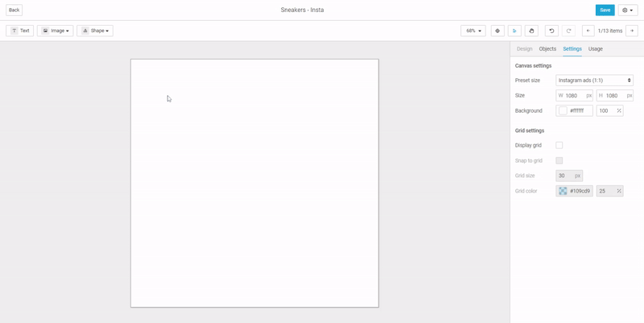Click the Back button
This screenshot has width=644, height=323.
click(x=14, y=10)
